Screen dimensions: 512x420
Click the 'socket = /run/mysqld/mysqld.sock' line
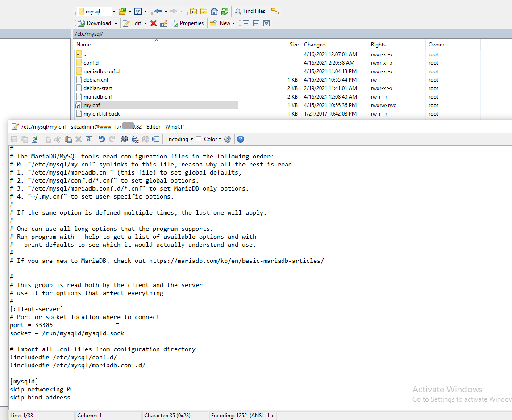(67, 333)
